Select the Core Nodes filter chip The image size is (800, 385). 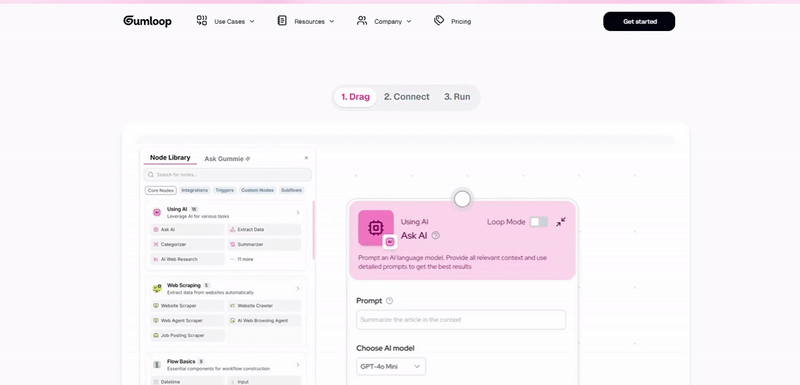(161, 190)
